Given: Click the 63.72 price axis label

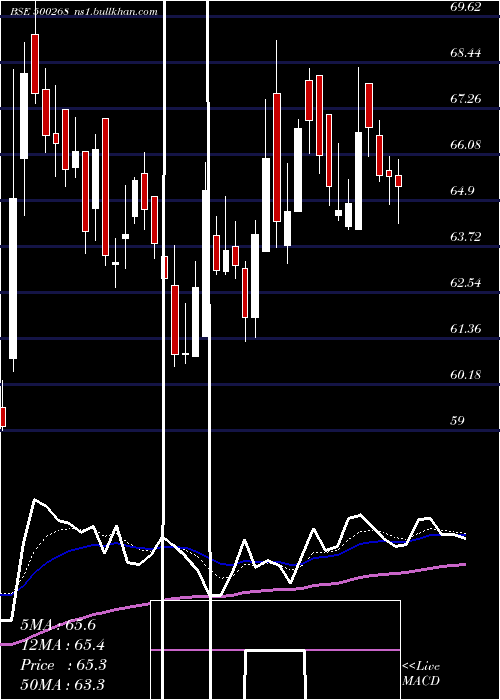Looking at the screenshot, I should [x=466, y=237].
